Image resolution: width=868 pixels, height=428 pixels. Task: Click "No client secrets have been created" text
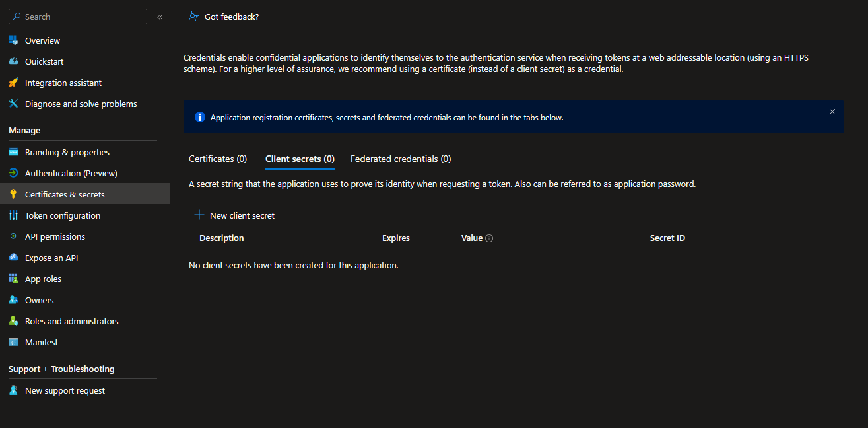[x=294, y=266]
